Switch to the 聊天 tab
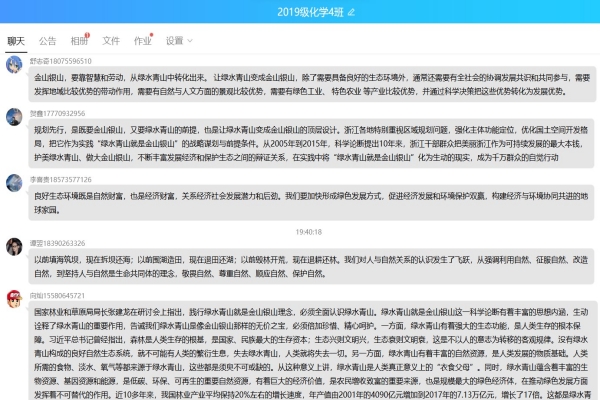 click(16, 41)
